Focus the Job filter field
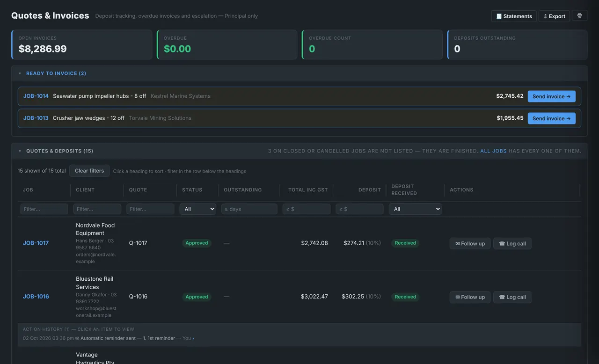 coord(44,209)
